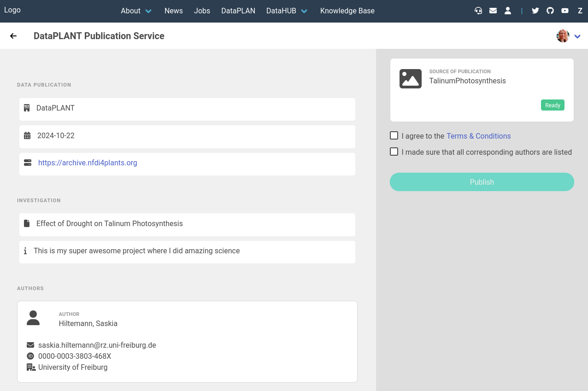
Task: Click "Effect of Drought on Talinum Photosynthesis" title
Action: pyautogui.click(x=110, y=223)
